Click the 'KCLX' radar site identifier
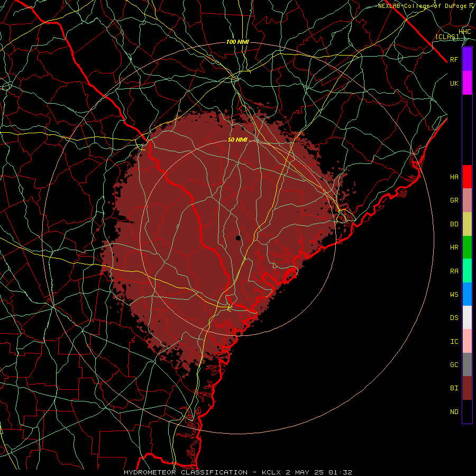This screenshot has width=476, height=476. (x=271, y=472)
